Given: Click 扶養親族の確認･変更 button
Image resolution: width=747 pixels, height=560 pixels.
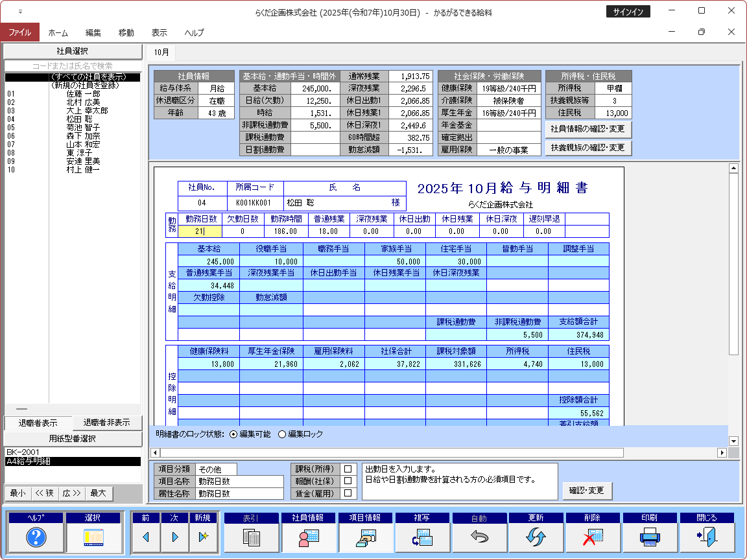Looking at the screenshot, I should [x=588, y=148].
